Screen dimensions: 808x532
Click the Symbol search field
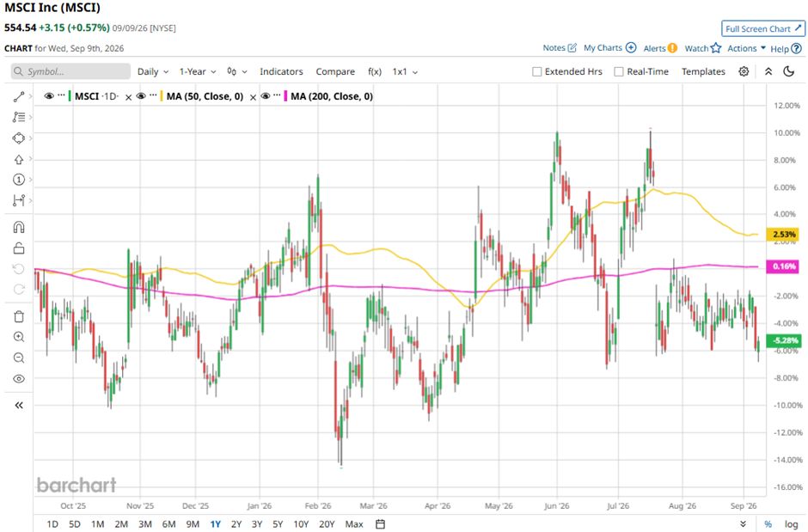(70, 71)
